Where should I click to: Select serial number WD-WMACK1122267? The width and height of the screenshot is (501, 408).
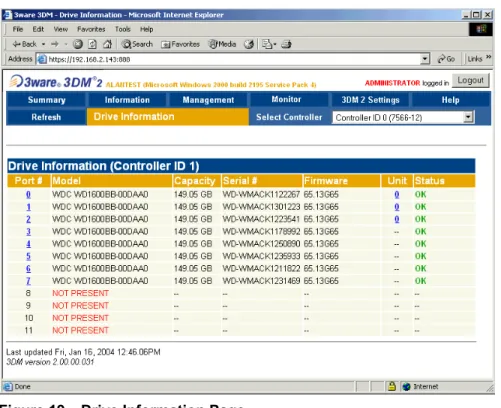coord(261,194)
